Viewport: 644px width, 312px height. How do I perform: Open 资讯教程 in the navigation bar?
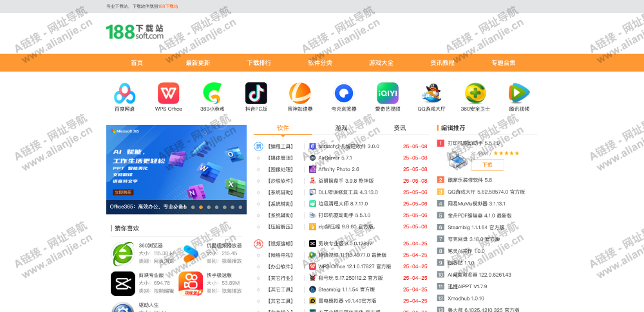[x=442, y=63]
